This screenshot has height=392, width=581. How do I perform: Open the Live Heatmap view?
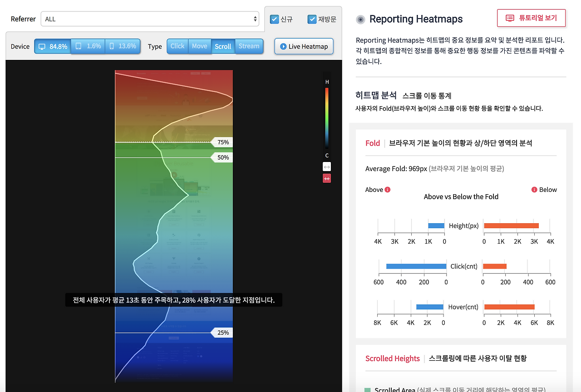pyautogui.click(x=304, y=46)
